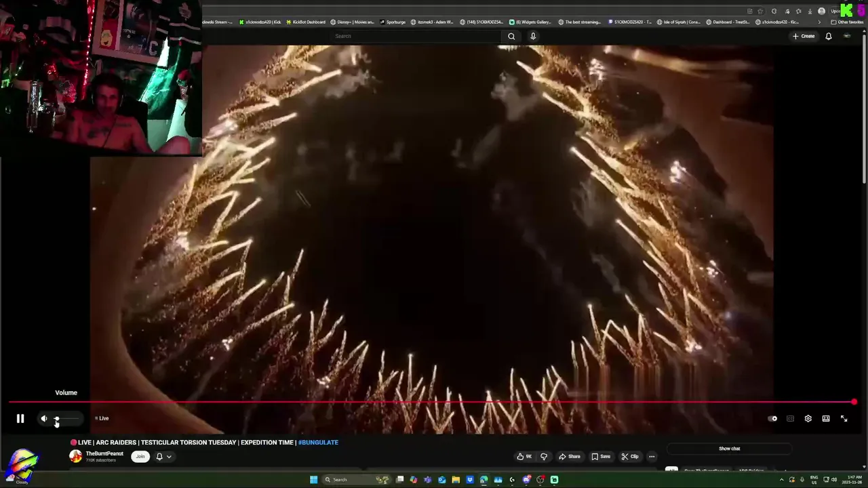Open Other favorites folder
The width and height of the screenshot is (868, 488).
(x=847, y=22)
